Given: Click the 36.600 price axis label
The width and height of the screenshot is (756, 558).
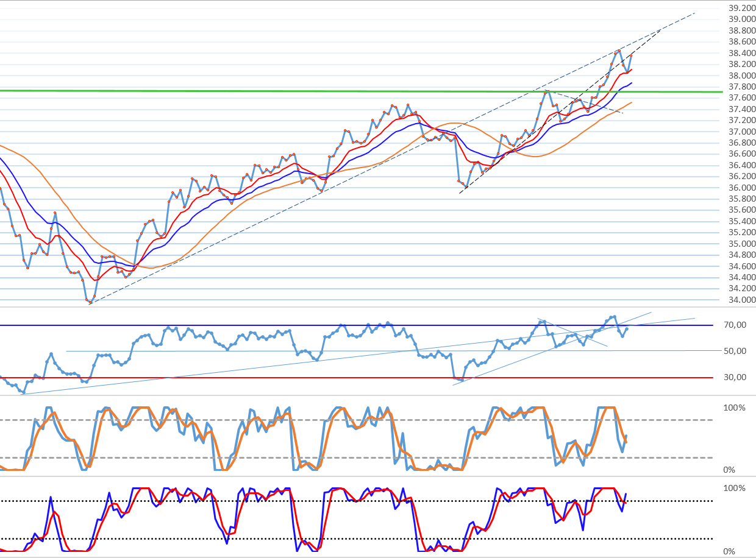Looking at the screenshot, I should pyautogui.click(x=743, y=154).
